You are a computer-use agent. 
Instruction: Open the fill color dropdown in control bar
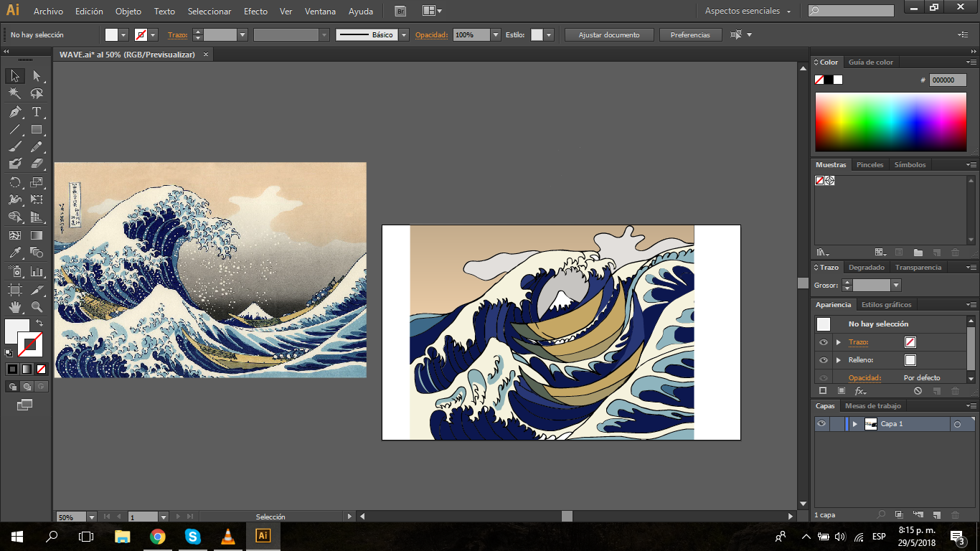pos(123,34)
